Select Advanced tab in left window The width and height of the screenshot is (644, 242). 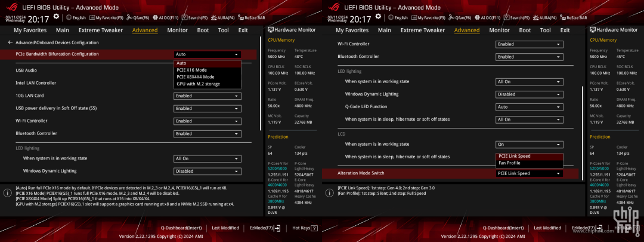click(x=145, y=30)
